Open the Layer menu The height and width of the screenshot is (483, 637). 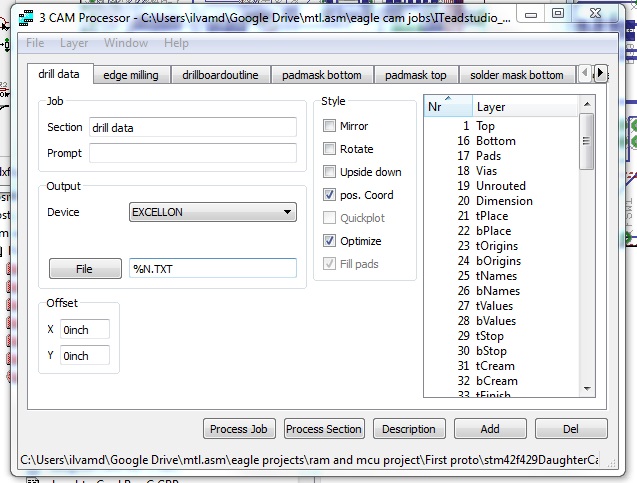[x=73, y=44]
